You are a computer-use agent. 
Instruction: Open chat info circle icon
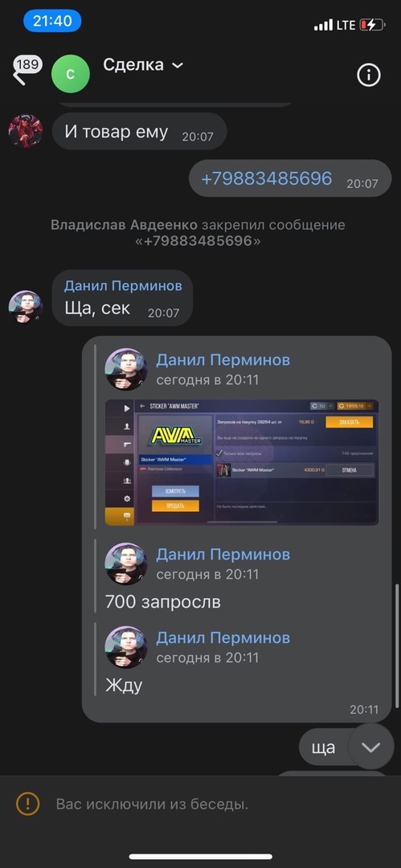[369, 75]
